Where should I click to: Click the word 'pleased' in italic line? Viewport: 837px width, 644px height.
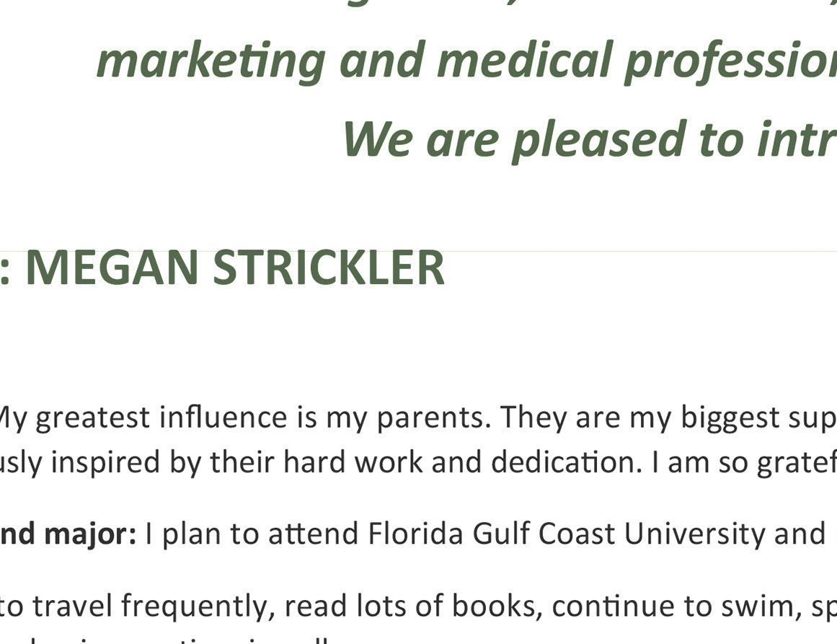click(598, 139)
